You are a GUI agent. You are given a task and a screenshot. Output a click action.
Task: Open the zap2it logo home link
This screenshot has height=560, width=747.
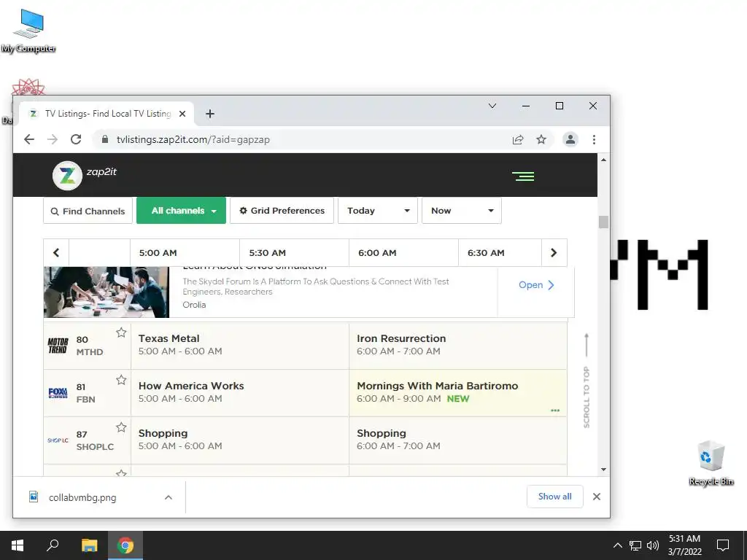(x=85, y=175)
